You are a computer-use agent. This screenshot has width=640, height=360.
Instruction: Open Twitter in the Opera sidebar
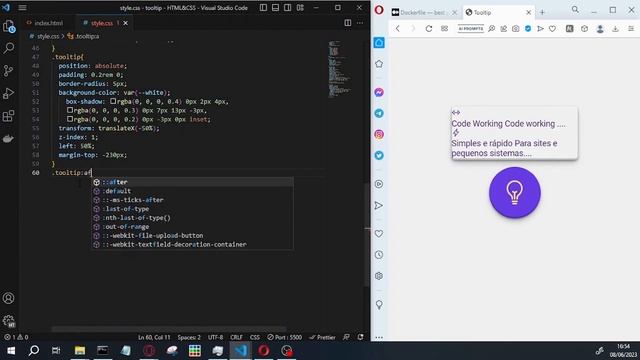[379, 156]
